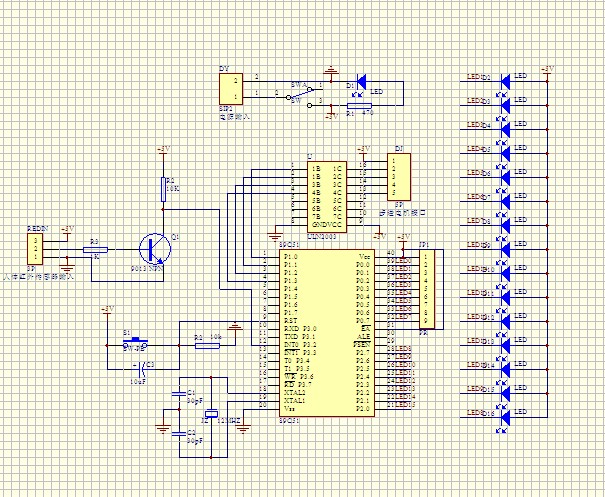Click the R4 10k reset resistor
Screen dimensions: 605x497
207,346
